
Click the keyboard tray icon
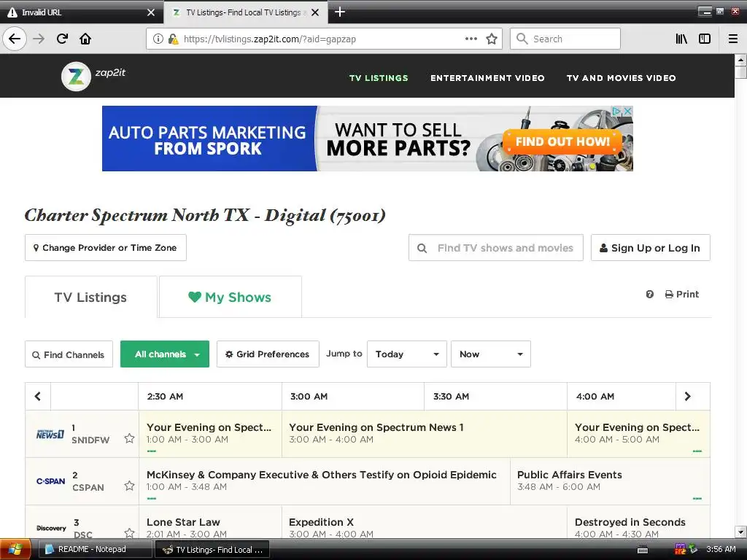coord(642,550)
